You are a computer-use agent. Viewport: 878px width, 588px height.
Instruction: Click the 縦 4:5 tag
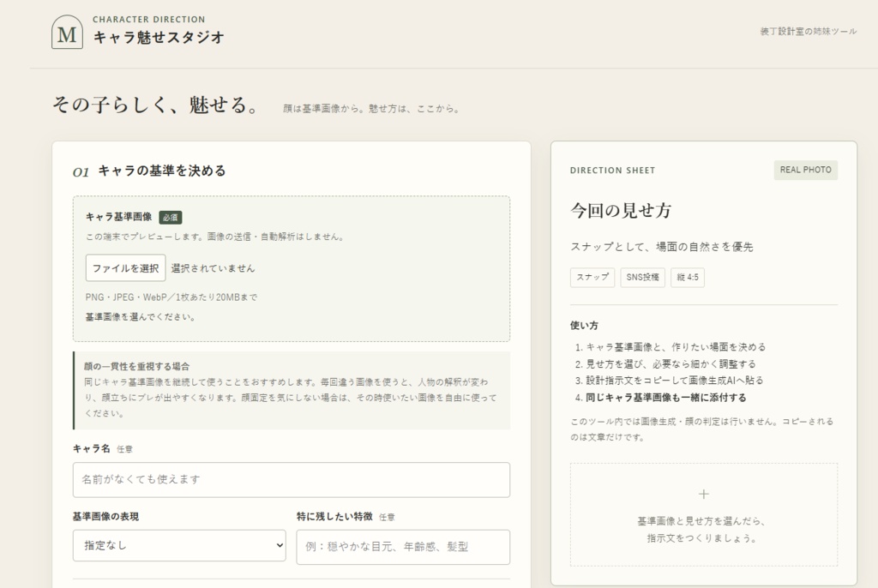(x=688, y=277)
